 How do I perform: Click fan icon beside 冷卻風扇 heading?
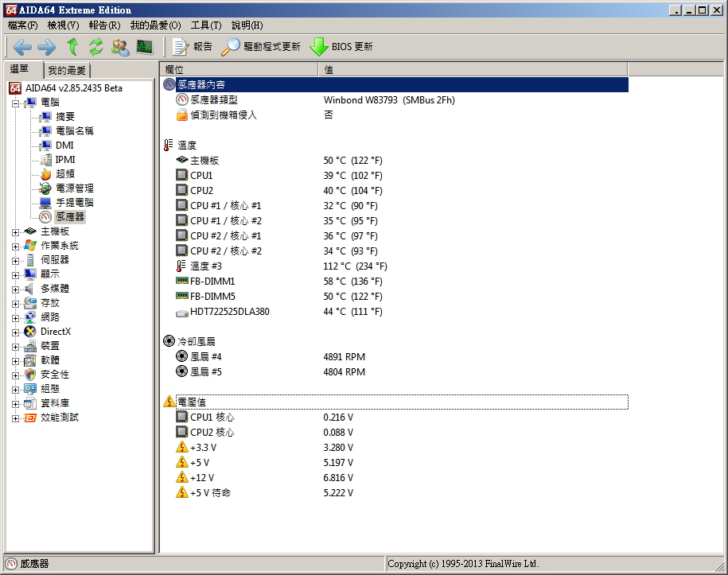point(169,341)
